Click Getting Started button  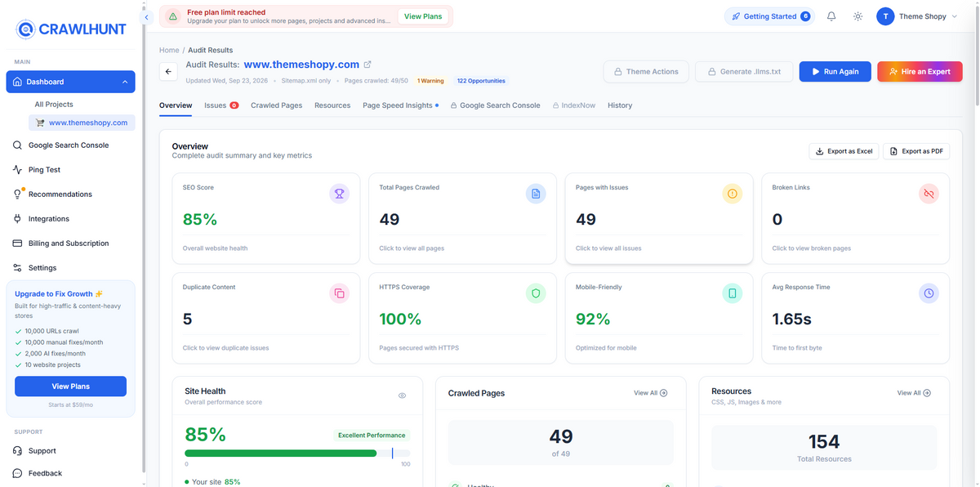(769, 16)
